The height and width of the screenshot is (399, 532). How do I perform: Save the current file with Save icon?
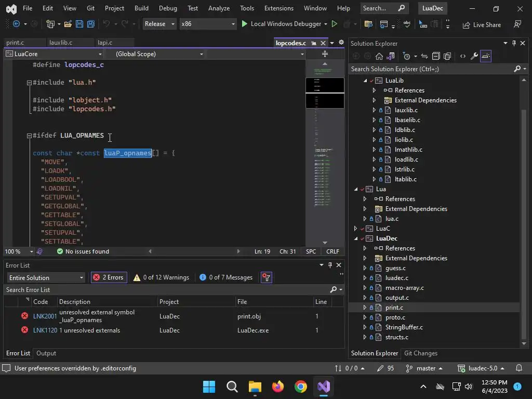tap(79, 24)
